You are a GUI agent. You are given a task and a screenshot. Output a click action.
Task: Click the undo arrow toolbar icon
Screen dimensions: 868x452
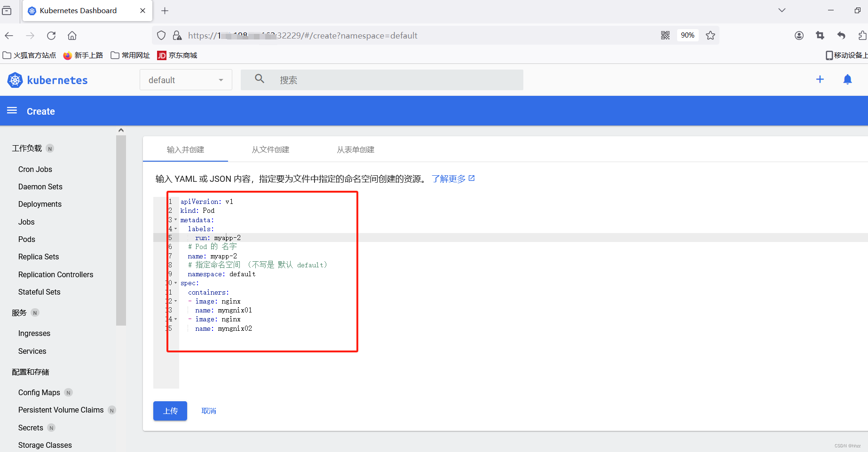pyautogui.click(x=841, y=36)
